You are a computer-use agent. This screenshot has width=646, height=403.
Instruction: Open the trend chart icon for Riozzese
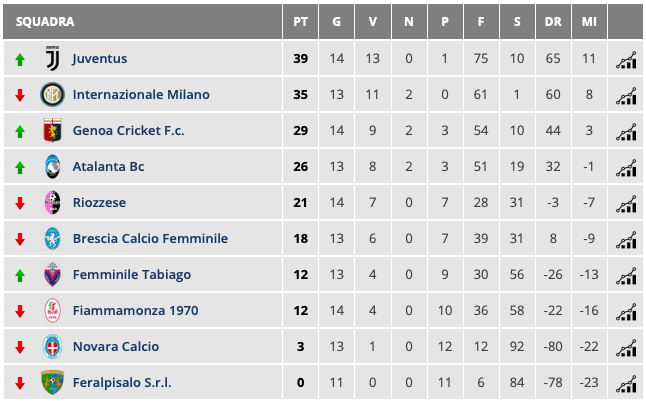click(x=626, y=203)
